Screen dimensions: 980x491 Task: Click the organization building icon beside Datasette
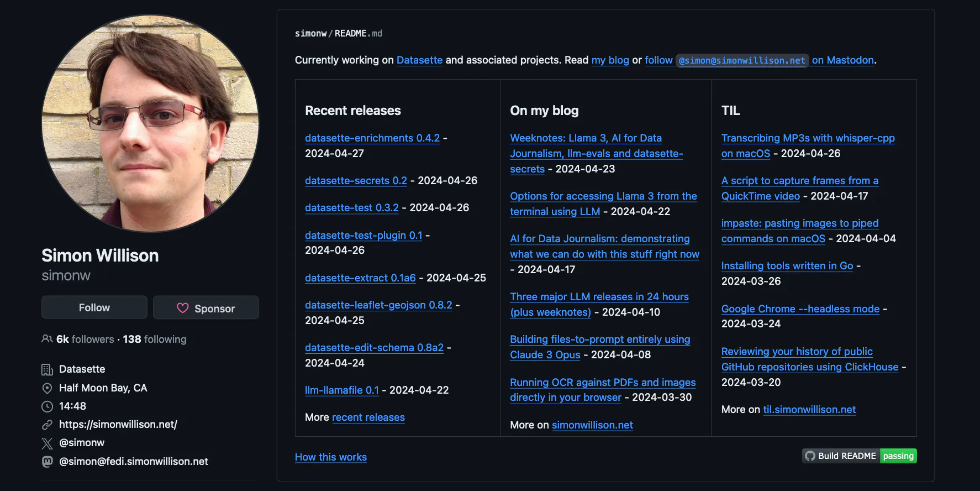pos(47,369)
